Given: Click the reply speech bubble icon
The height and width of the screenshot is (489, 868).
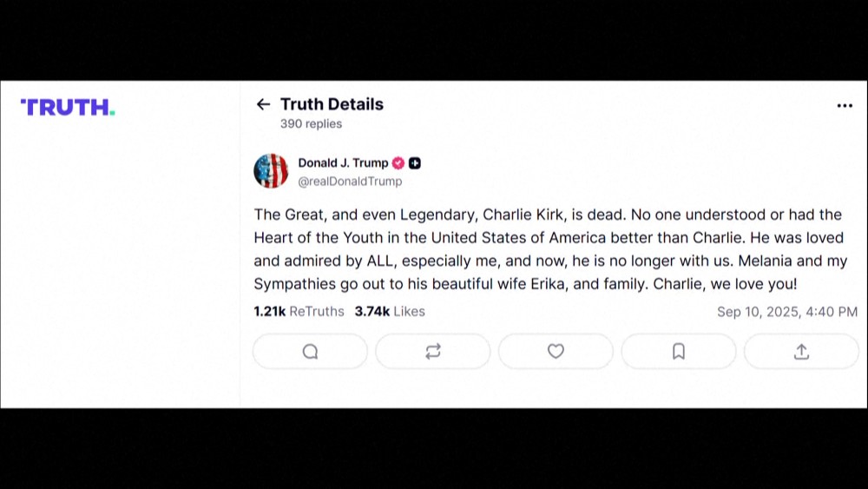Looking at the screenshot, I should (x=310, y=351).
